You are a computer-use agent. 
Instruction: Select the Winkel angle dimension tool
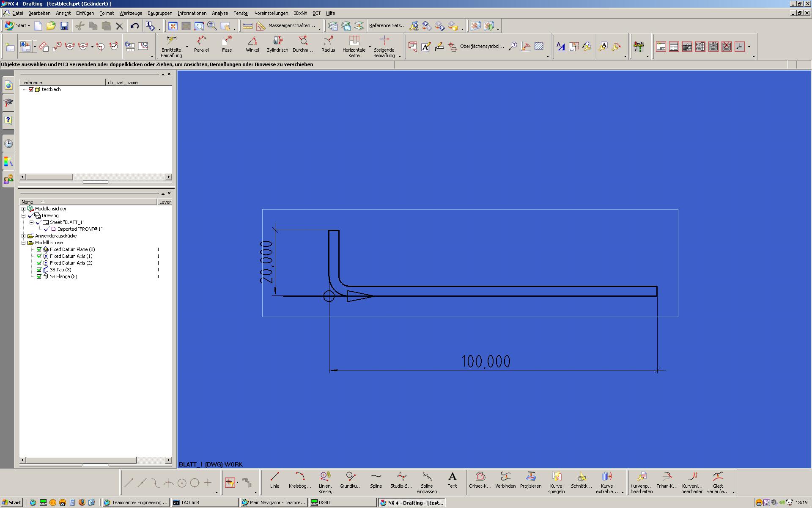click(x=252, y=44)
